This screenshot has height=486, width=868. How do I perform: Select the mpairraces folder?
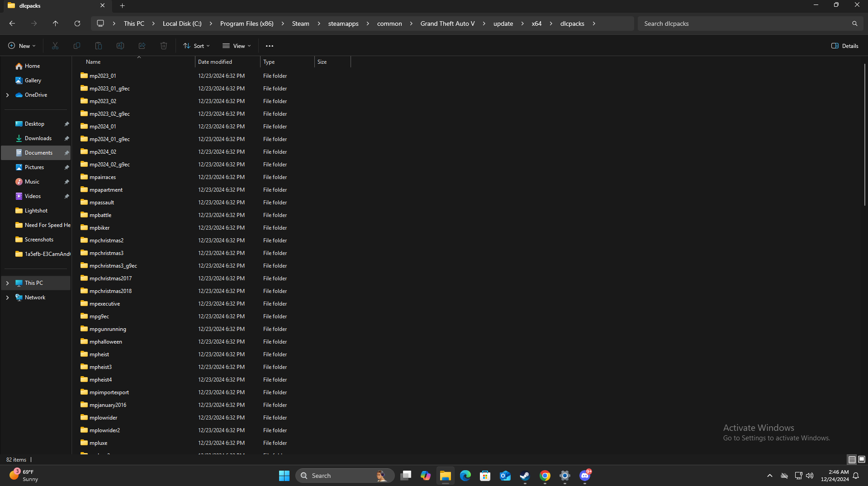(x=103, y=177)
